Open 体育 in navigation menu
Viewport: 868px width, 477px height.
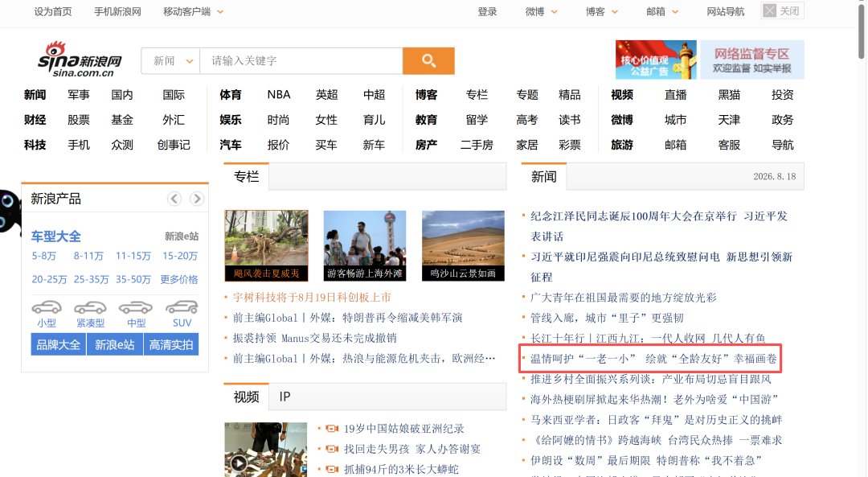231,95
